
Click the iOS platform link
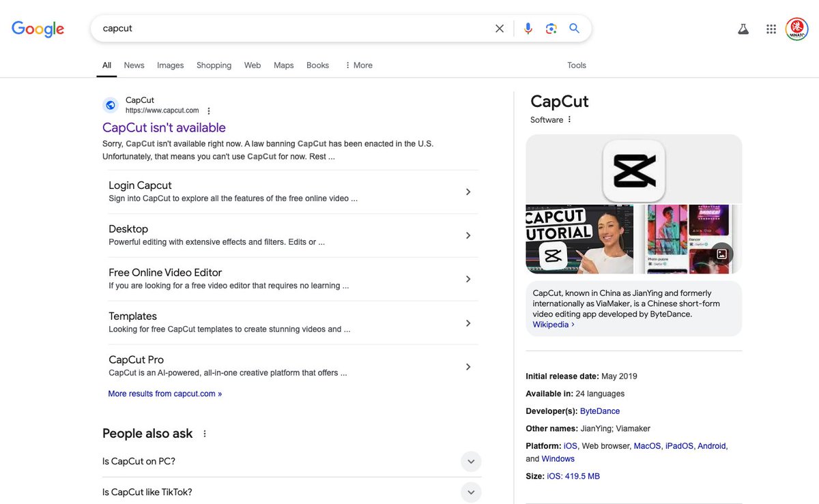click(x=571, y=446)
